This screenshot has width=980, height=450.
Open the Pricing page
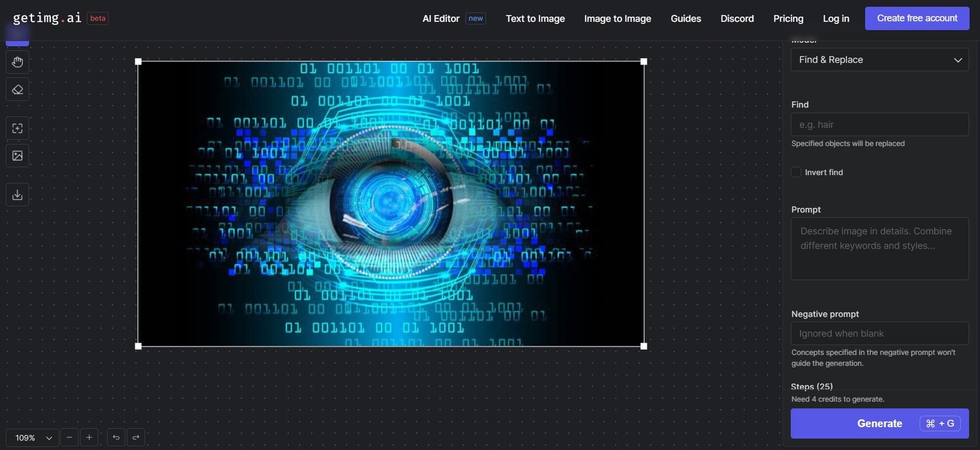[788, 19]
